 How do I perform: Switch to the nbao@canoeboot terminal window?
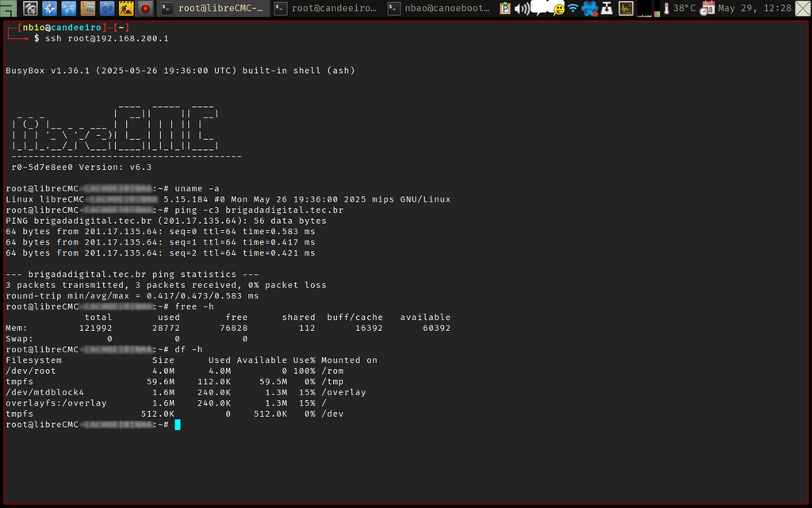click(x=440, y=9)
